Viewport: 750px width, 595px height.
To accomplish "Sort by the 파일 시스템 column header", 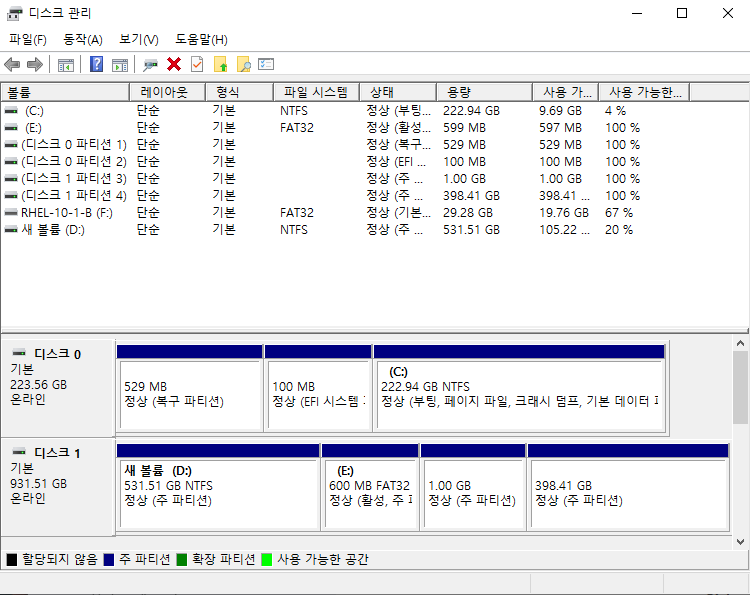I will point(316,92).
